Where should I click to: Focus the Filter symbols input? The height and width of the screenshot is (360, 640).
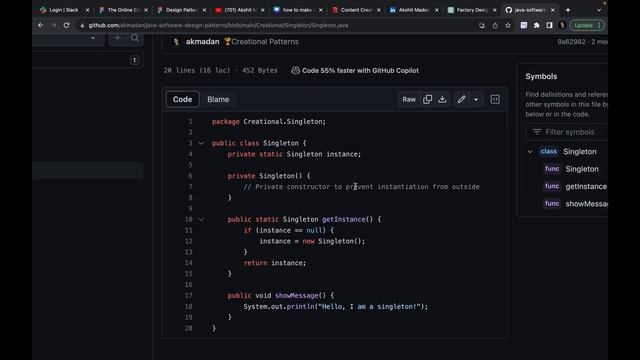(567, 132)
